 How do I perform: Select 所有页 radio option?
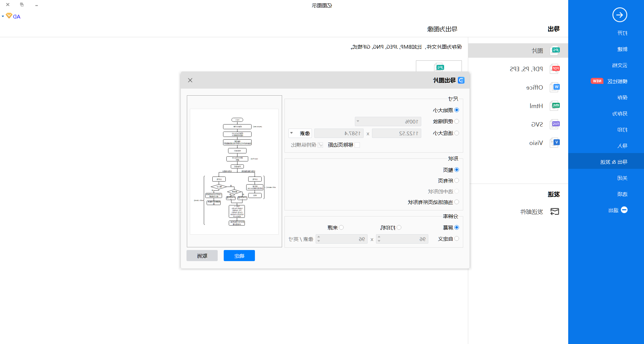457,181
